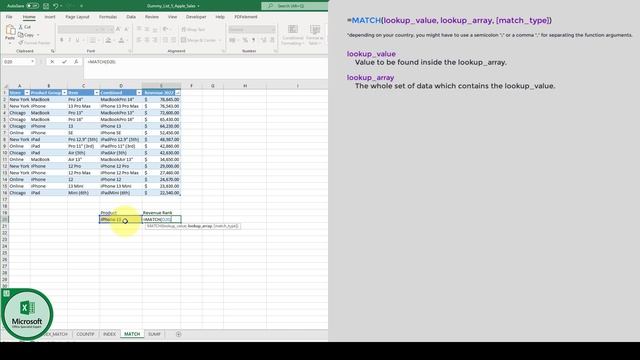Toggle Underline formatting
This screenshot has width=640, height=360.
point(77,40)
